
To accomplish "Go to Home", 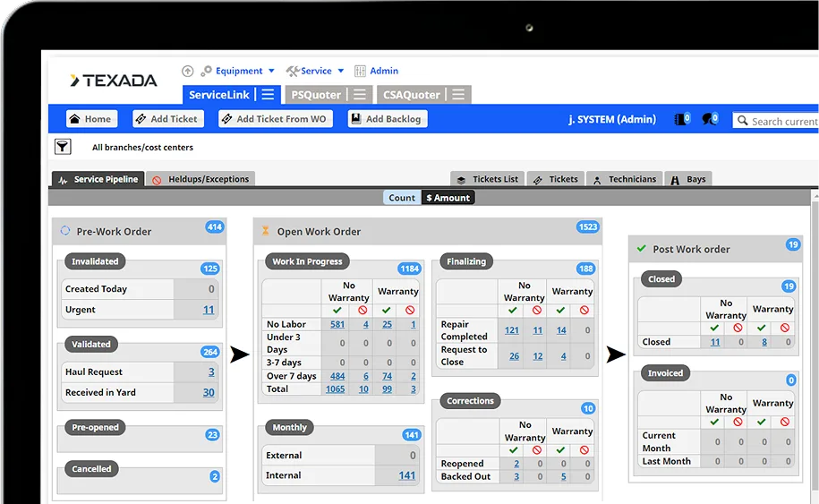I will click(x=91, y=119).
